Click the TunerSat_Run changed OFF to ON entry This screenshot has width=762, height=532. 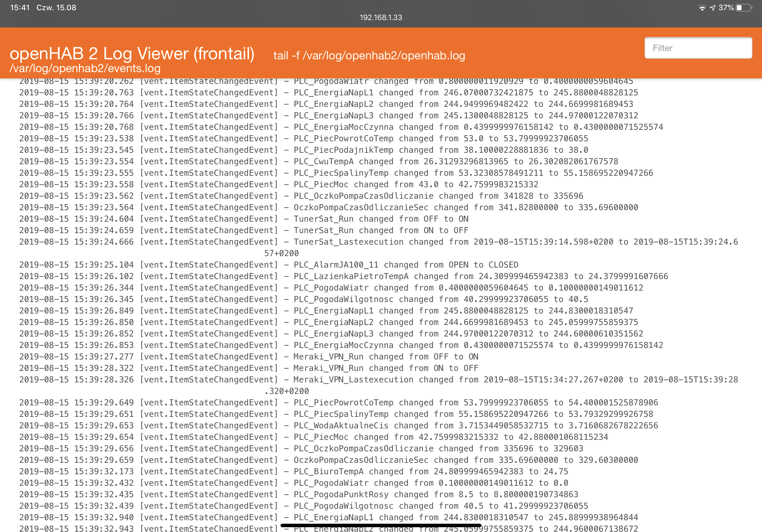[x=244, y=218]
